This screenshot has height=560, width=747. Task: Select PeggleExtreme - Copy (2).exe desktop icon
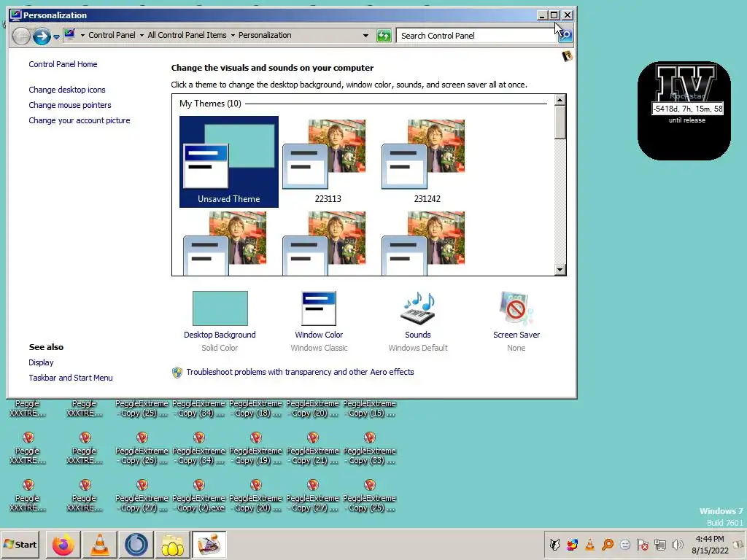(198, 496)
